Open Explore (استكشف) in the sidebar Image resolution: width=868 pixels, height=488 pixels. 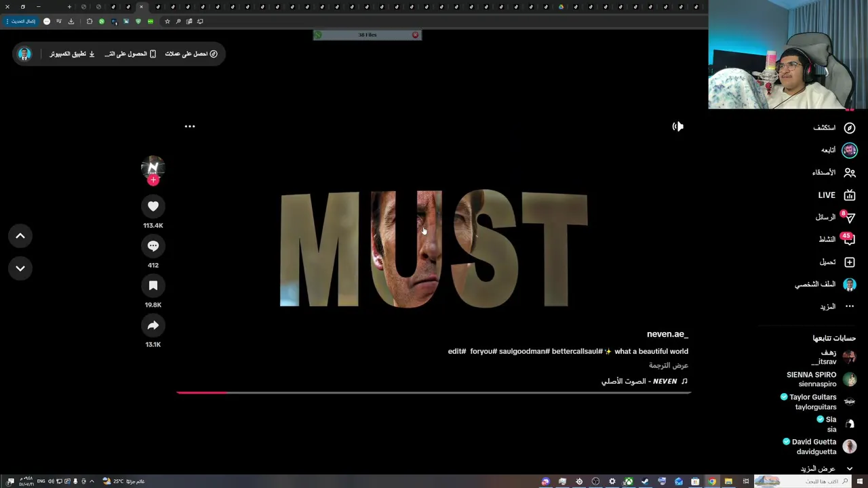pyautogui.click(x=834, y=127)
